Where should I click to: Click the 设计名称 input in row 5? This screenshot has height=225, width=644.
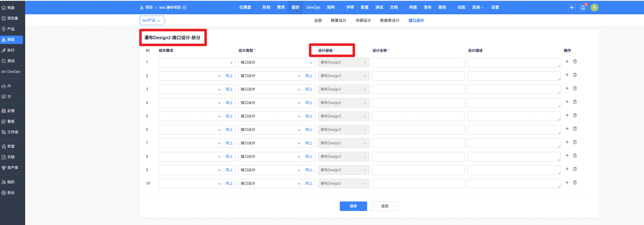tap(418, 116)
